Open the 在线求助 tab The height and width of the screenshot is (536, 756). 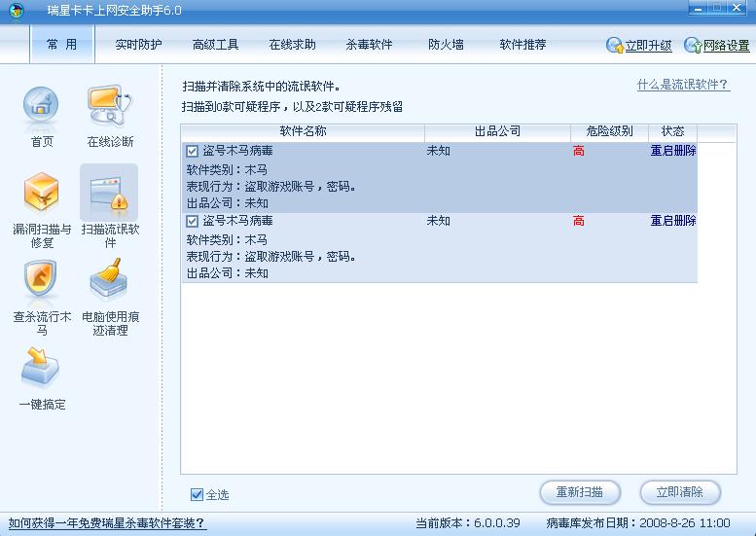[292, 45]
